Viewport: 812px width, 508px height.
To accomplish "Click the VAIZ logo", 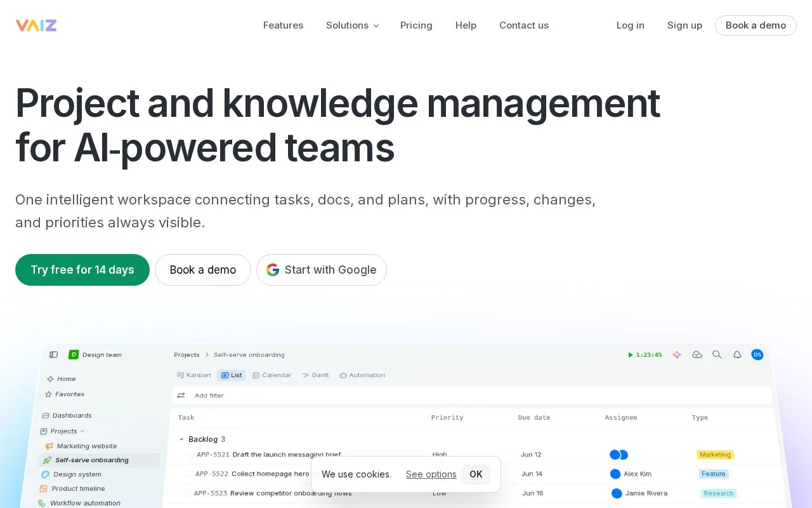I will click(36, 25).
